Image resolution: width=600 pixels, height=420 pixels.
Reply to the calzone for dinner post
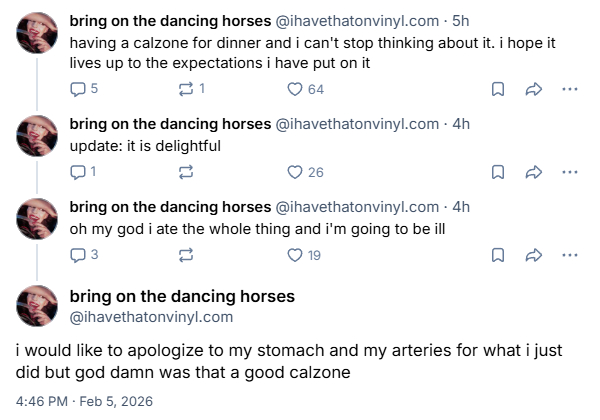click(80, 89)
